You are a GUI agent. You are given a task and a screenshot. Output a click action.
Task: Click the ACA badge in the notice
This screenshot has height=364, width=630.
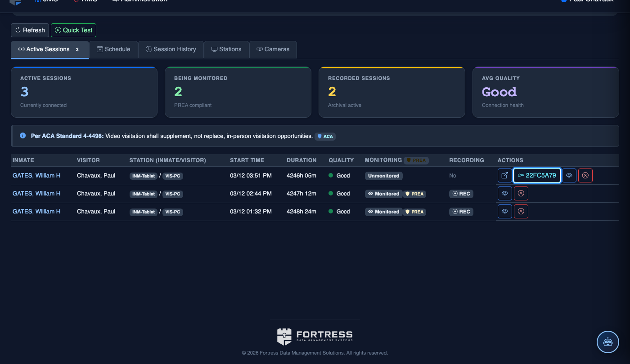click(x=325, y=136)
